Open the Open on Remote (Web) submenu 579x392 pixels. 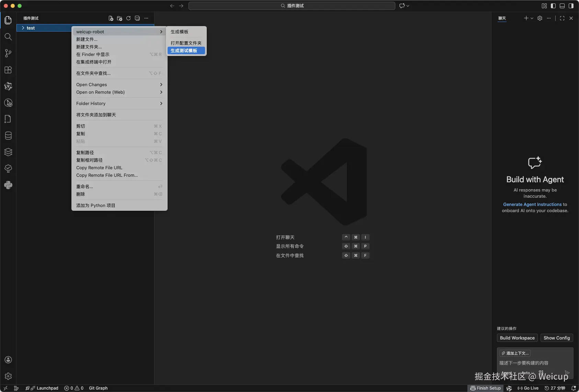pyautogui.click(x=119, y=92)
